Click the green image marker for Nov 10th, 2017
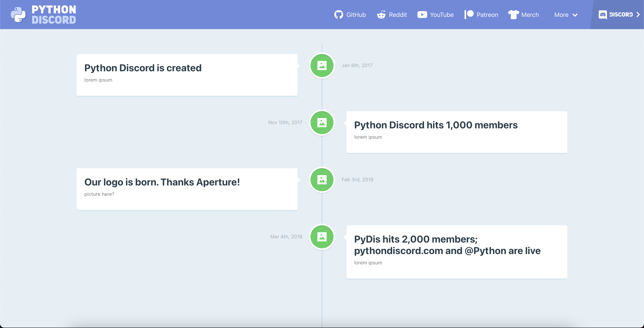Image resolution: width=644 pixels, height=328 pixels. click(x=322, y=123)
